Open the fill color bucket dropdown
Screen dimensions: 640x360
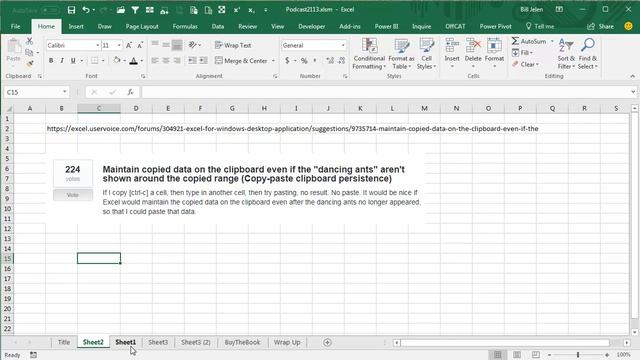(124, 61)
